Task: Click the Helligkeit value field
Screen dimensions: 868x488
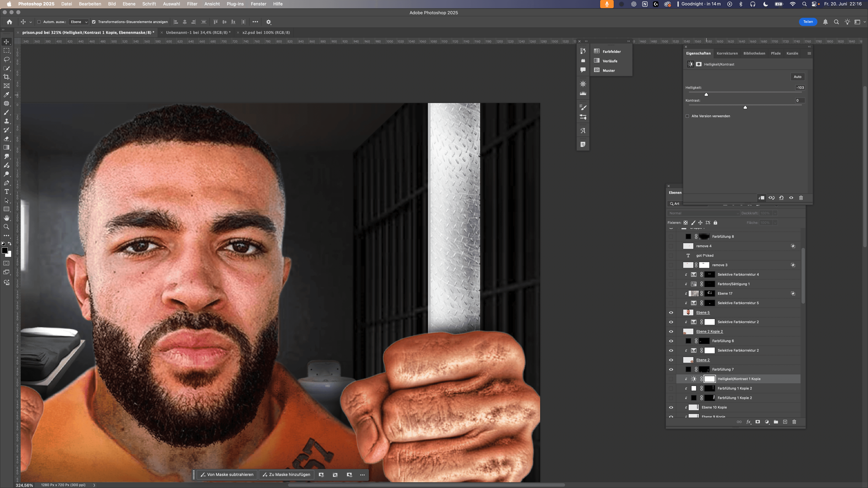Action: [800, 88]
